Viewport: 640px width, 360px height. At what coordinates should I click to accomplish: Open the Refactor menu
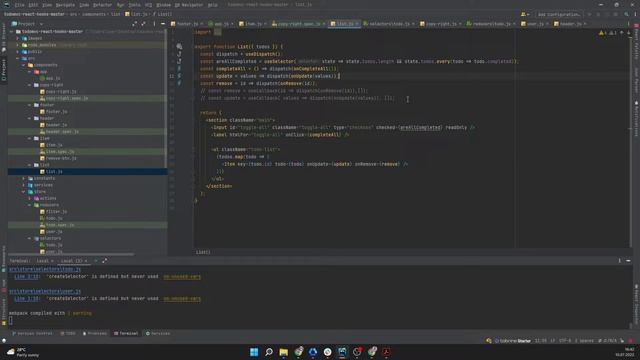pyautogui.click(x=102, y=5)
